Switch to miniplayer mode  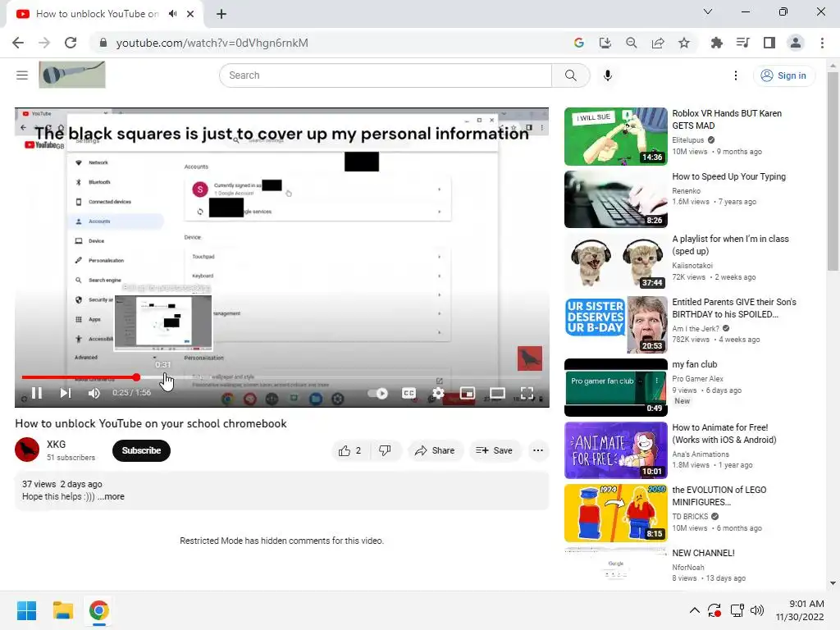[467, 393]
